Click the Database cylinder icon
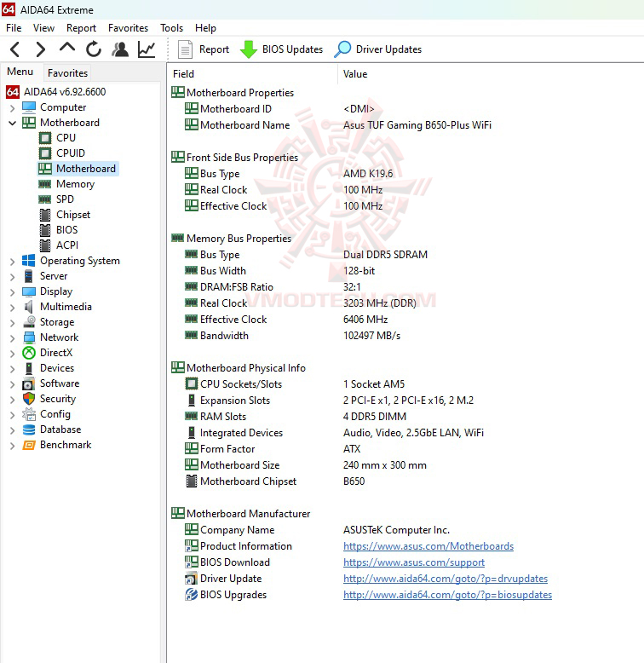Viewport: 644px width, 663px height. (x=29, y=430)
